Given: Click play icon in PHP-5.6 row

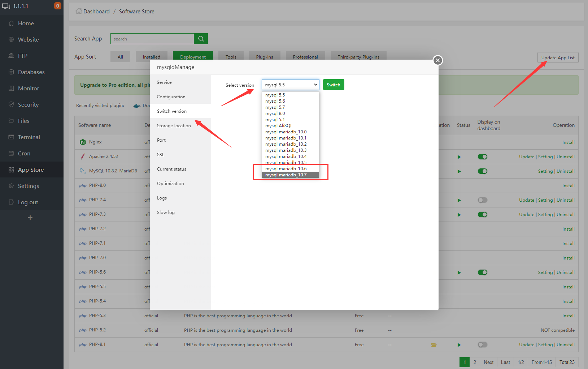Looking at the screenshot, I should point(459,273).
